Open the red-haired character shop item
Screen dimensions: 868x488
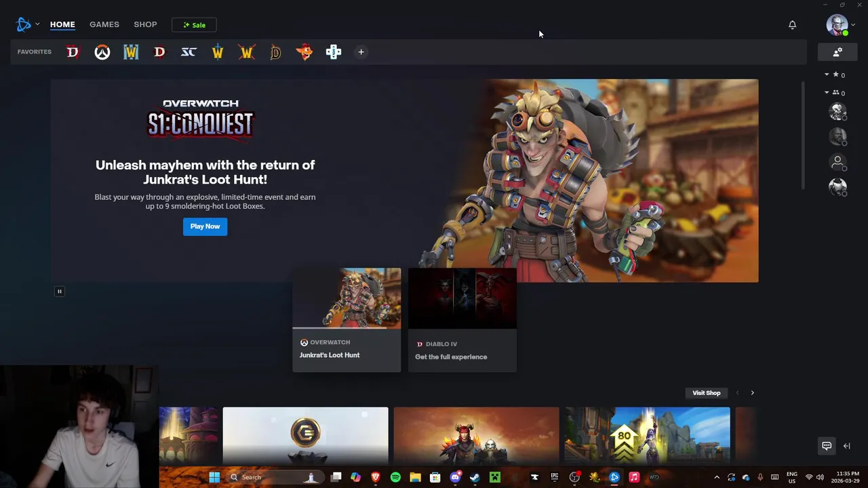coord(476,436)
